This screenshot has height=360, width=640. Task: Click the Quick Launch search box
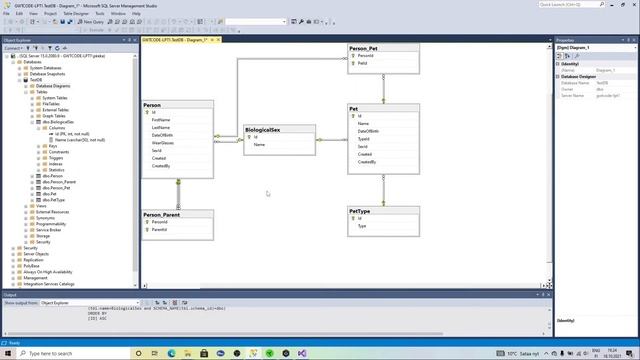click(x=571, y=4)
